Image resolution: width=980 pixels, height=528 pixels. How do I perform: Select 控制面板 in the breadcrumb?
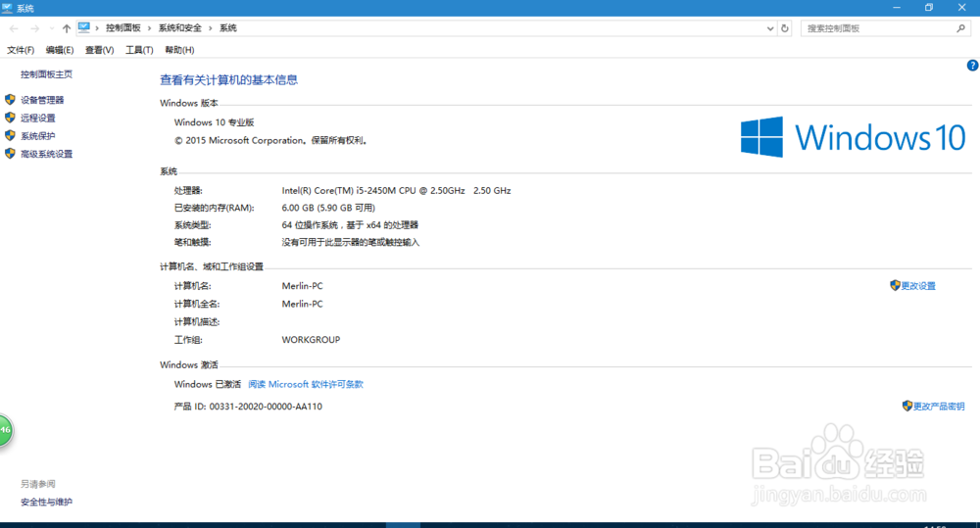coord(123,28)
